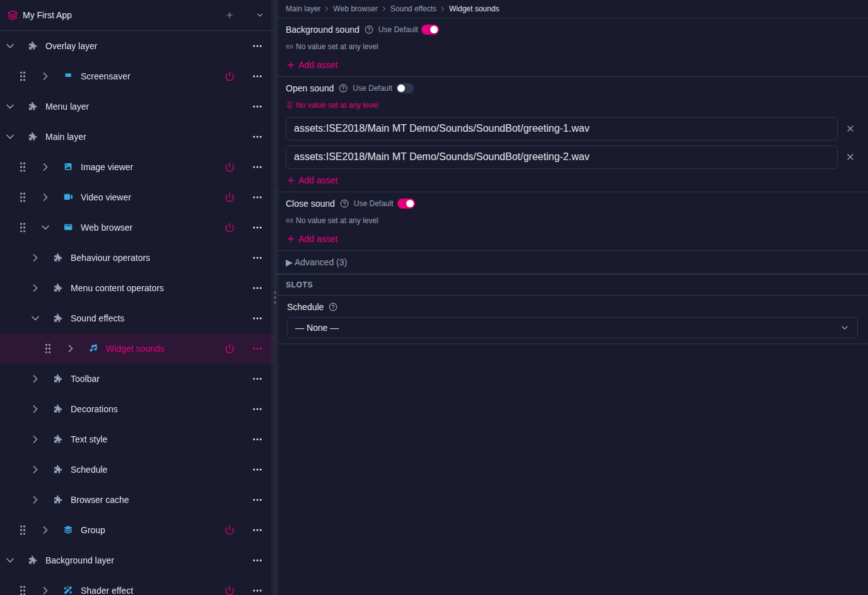
Task: Click the drag handle for Widget sounds
Action: (48, 349)
